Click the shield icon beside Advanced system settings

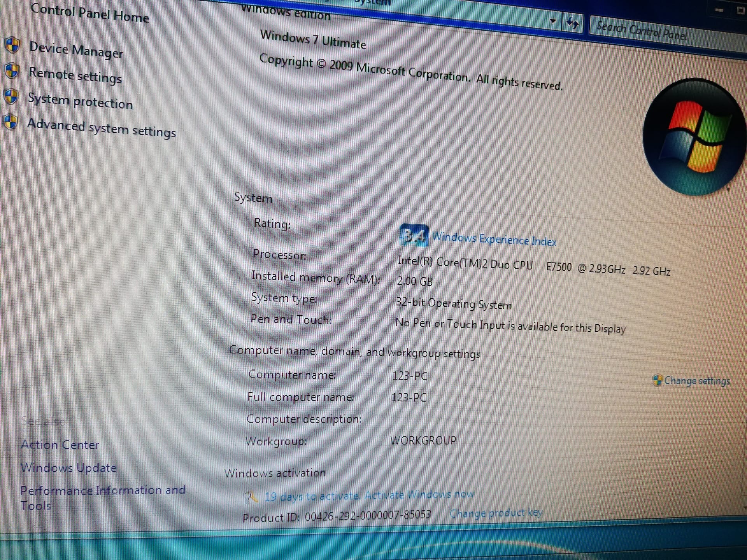(11, 122)
